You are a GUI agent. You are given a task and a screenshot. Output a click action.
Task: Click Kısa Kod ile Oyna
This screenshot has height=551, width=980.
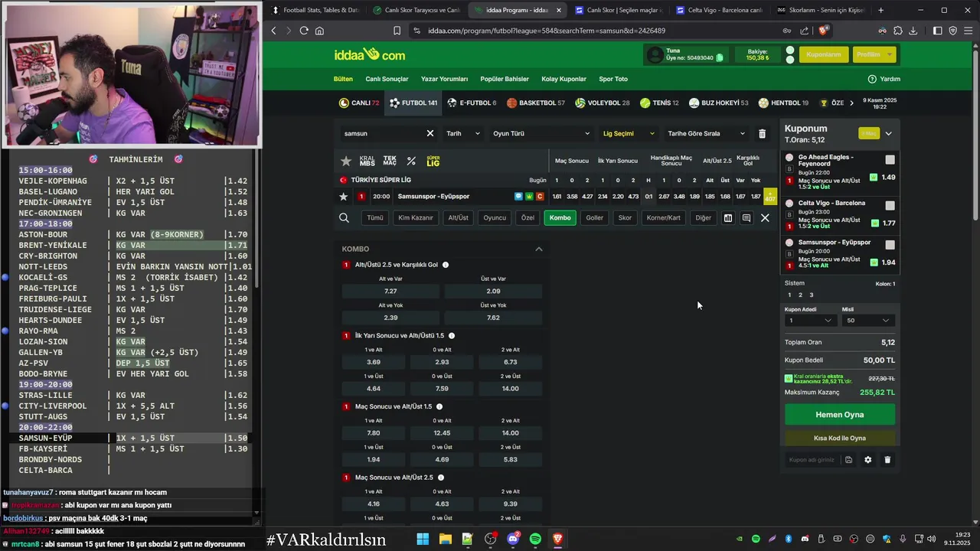[840, 439]
